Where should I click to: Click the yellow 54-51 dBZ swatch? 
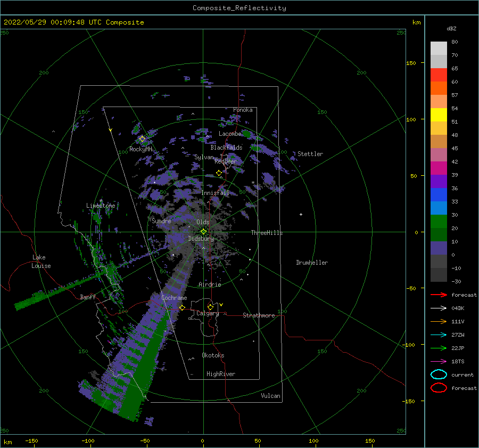tap(439, 115)
